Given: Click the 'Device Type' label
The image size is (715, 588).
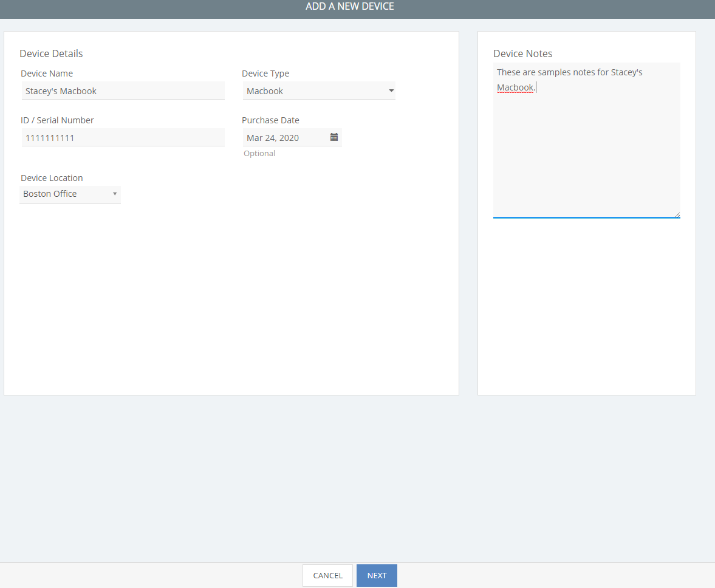Looking at the screenshot, I should (265, 73).
